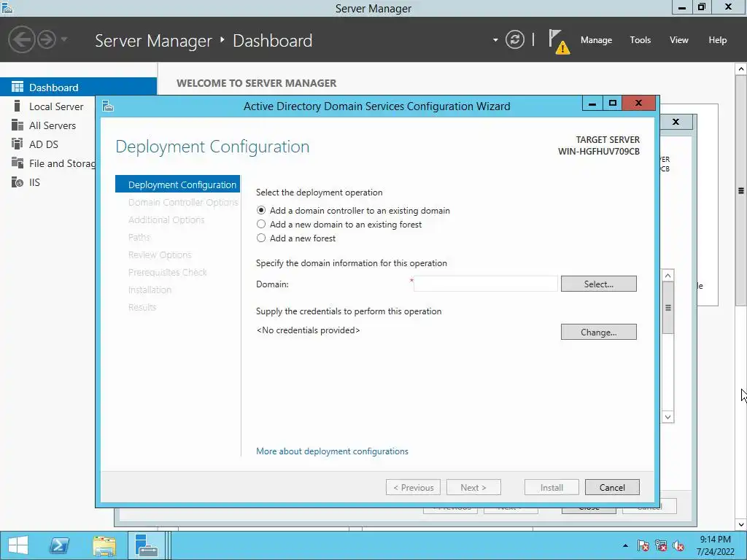This screenshot has height=560, width=747.
Task: Close the AD DS Configuration Wizard window
Action: pyautogui.click(x=638, y=103)
